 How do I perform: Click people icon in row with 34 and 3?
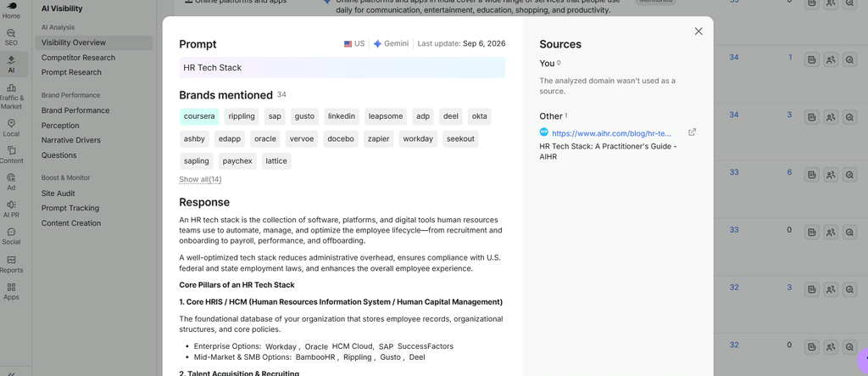click(x=831, y=117)
